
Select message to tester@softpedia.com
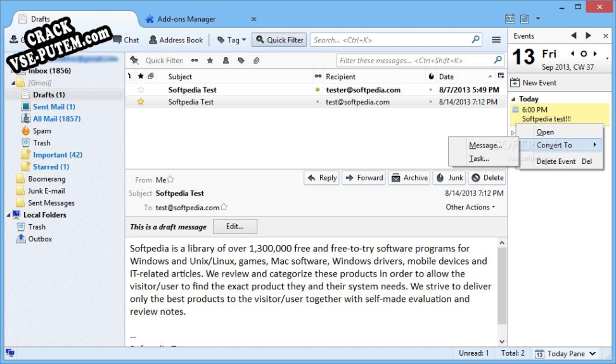316,90
